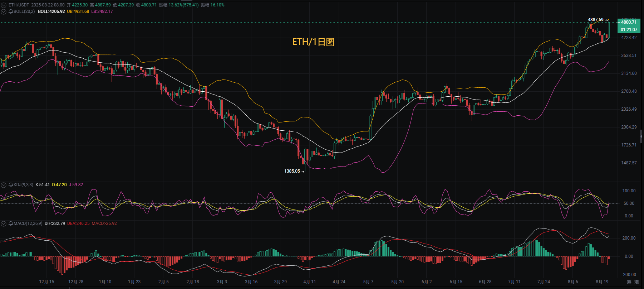Screen dimensions: 644x289
Task: Click the bell icon beside KDJ(9,3,3)
Action: pos(11,185)
